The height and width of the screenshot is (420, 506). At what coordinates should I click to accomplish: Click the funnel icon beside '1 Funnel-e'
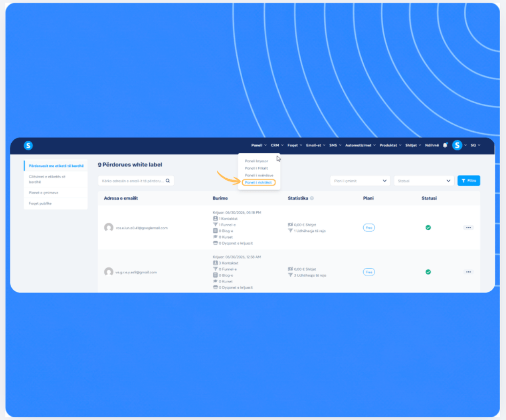pos(215,225)
